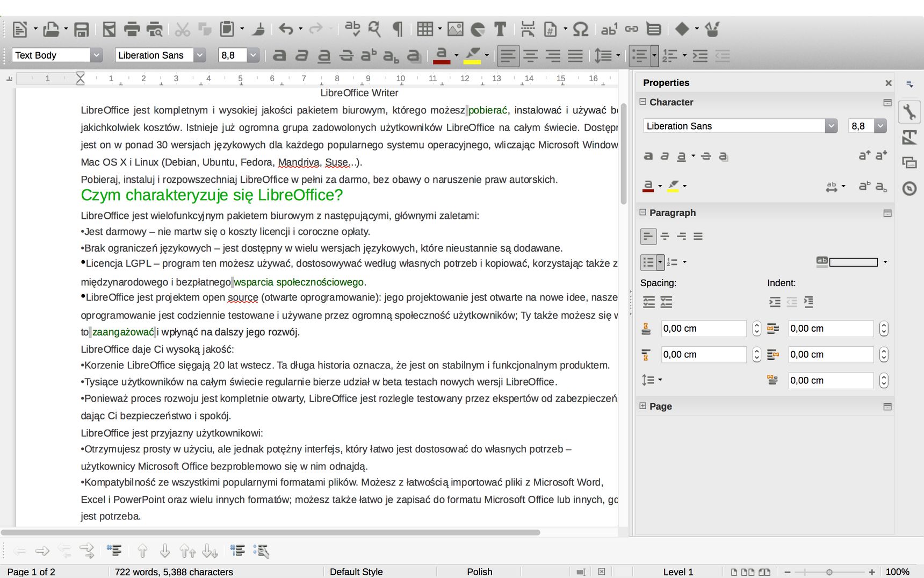Open the Text Body paragraph style dropdown
924x578 pixels.
(x=96, y=55)
